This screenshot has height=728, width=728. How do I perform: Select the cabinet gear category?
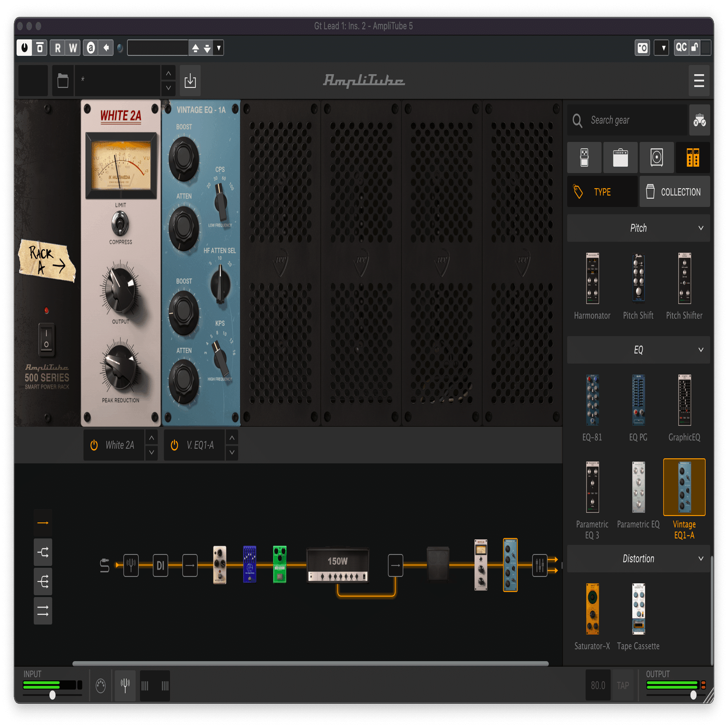(x=657, y=158)
